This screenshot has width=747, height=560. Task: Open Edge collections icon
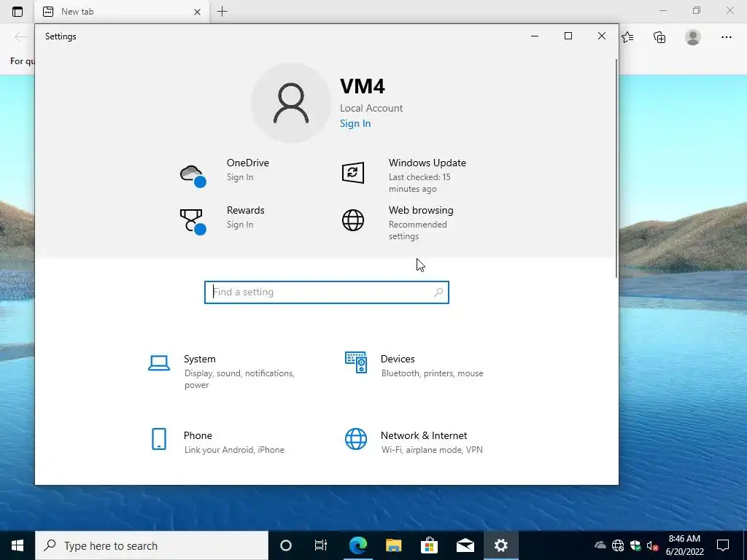pyautogui.click(x=659, y=37)
